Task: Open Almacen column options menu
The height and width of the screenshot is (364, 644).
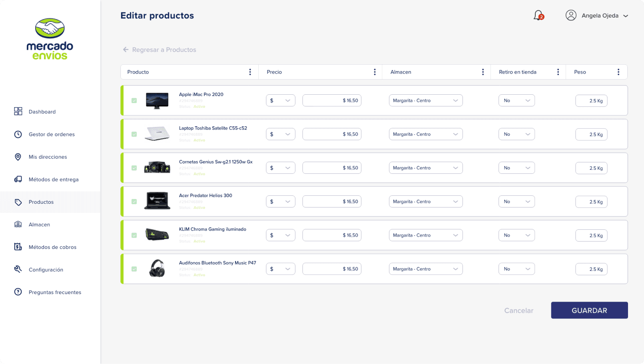Action: pos(483,72)
